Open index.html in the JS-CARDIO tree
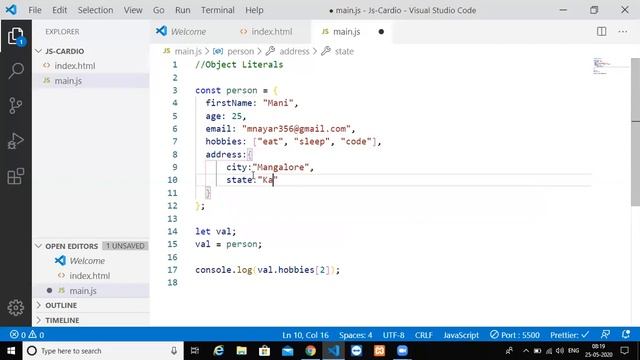Screen dimensions: 640x360 [x=75, y=66]
